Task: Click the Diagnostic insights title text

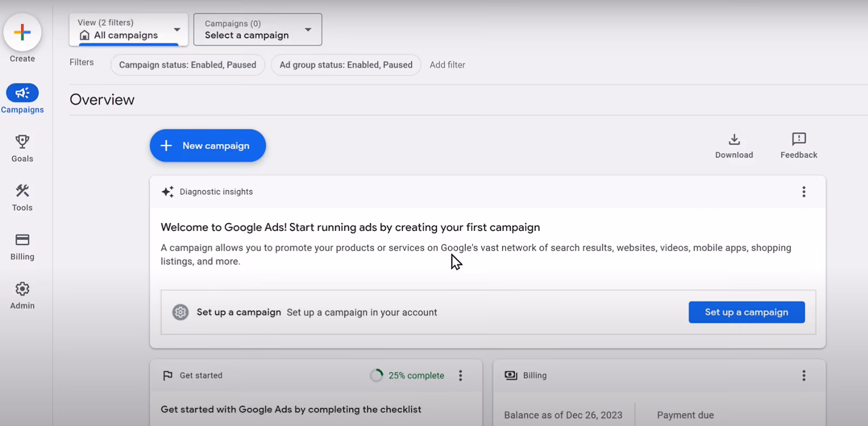Action: click(x=216, y=192)
